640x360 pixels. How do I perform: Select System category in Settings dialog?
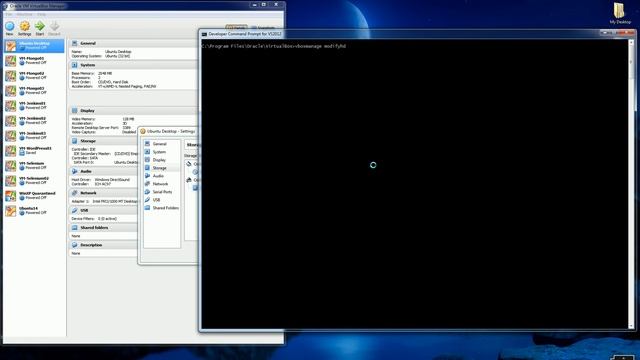pyautogui.click(x=162, y=152)
